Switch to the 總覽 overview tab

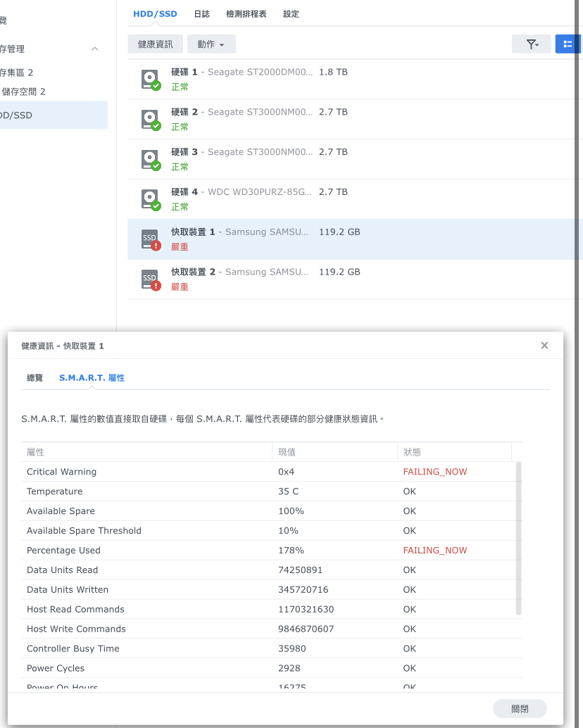[x=35, y=378]
